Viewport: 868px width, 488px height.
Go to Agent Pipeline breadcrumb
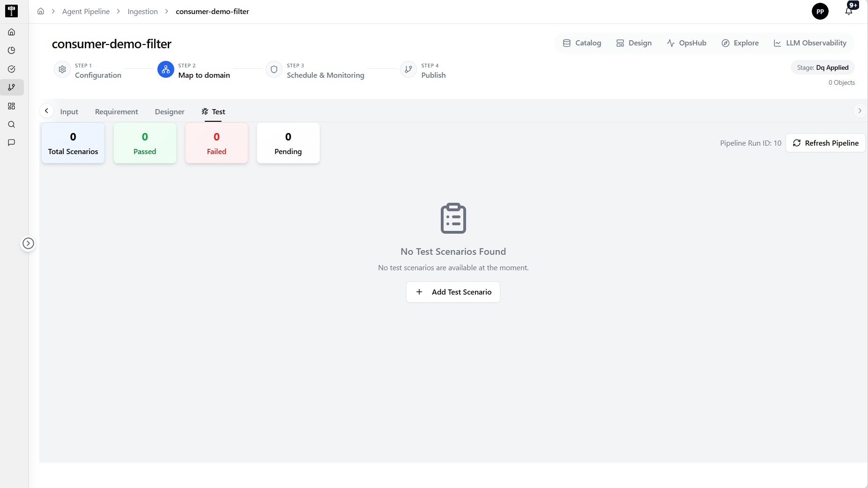86,11
